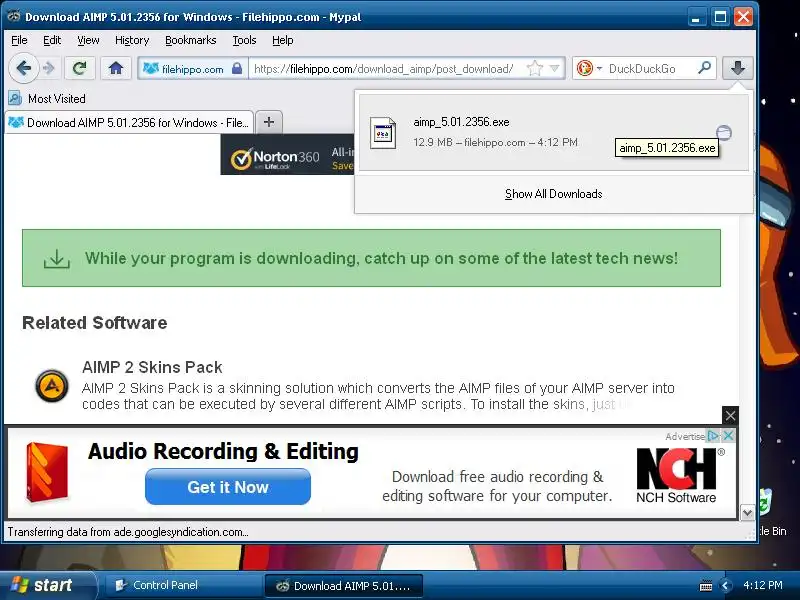Click Download AIMP 5.01 taskbar button

(344, 586)
